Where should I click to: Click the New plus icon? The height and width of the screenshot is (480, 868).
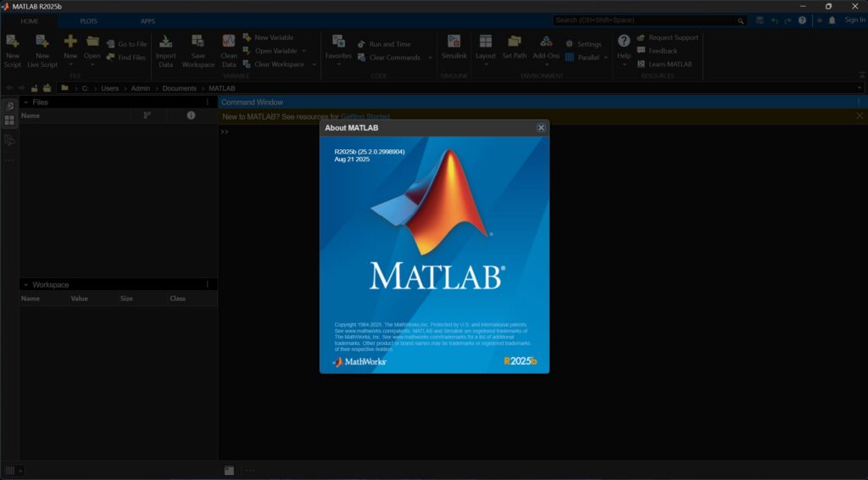click(70, 41)
